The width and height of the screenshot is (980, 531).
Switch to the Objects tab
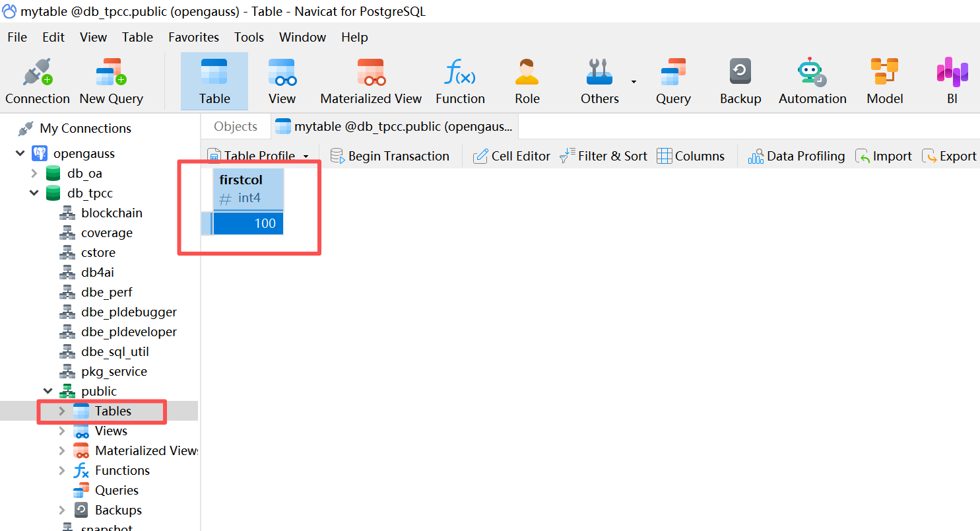coord(236,126)
